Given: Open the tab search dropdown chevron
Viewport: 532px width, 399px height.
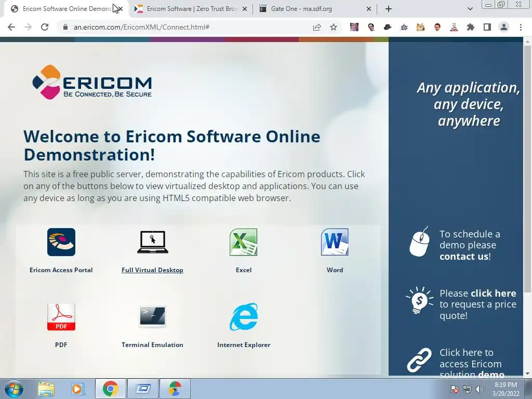Looking at the screenshot, I should click(470, 9).
